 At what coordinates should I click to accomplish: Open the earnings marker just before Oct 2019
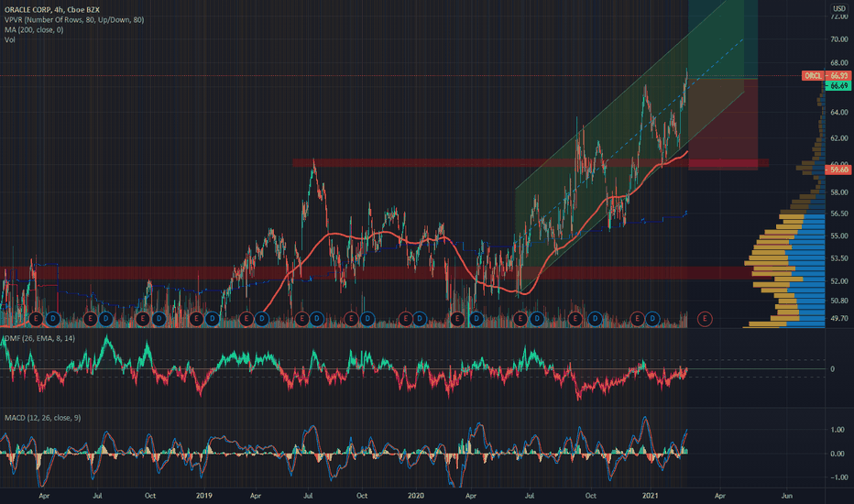(351, 319)
